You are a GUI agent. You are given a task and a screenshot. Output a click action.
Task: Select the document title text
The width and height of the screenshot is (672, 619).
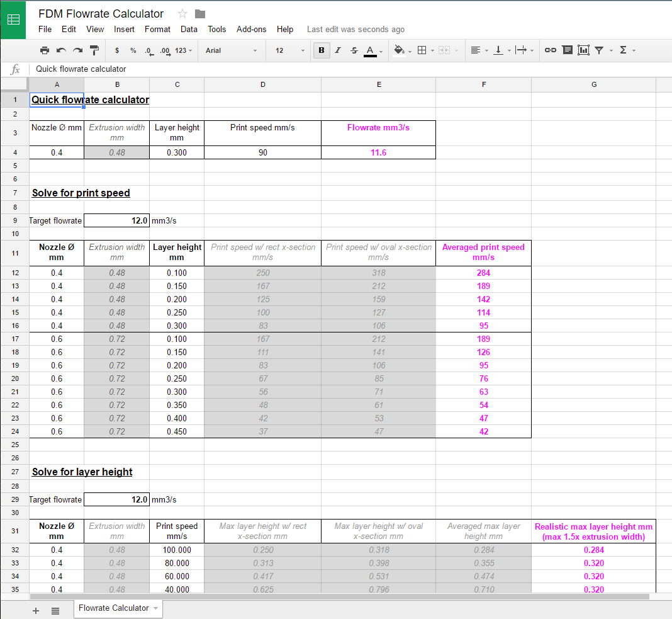(101, 14)
